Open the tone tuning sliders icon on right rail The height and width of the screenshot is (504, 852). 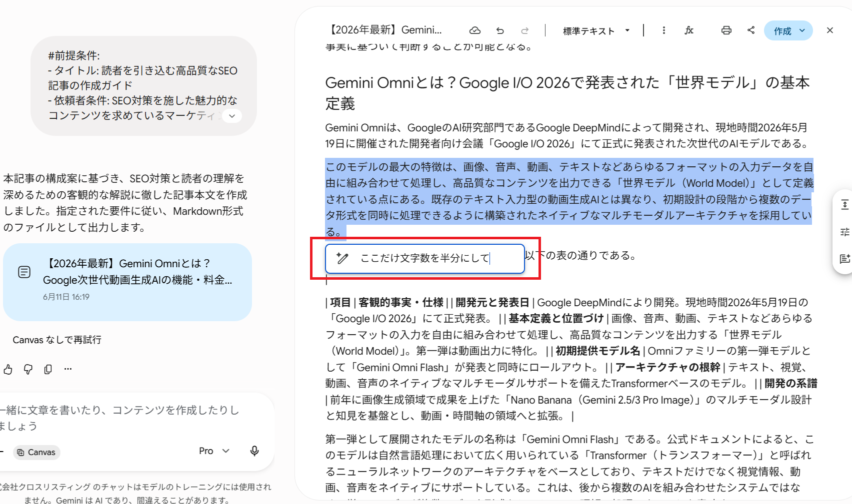coord(844,232)
